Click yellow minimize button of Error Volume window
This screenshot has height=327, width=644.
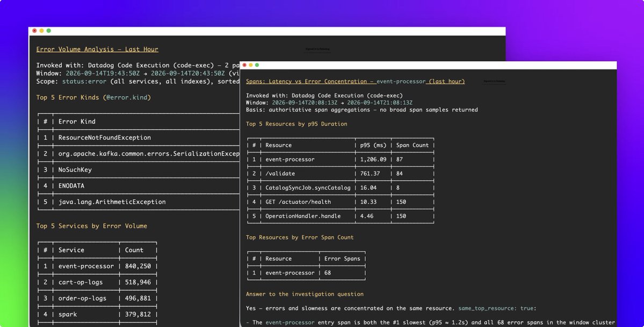click(41, 31)
